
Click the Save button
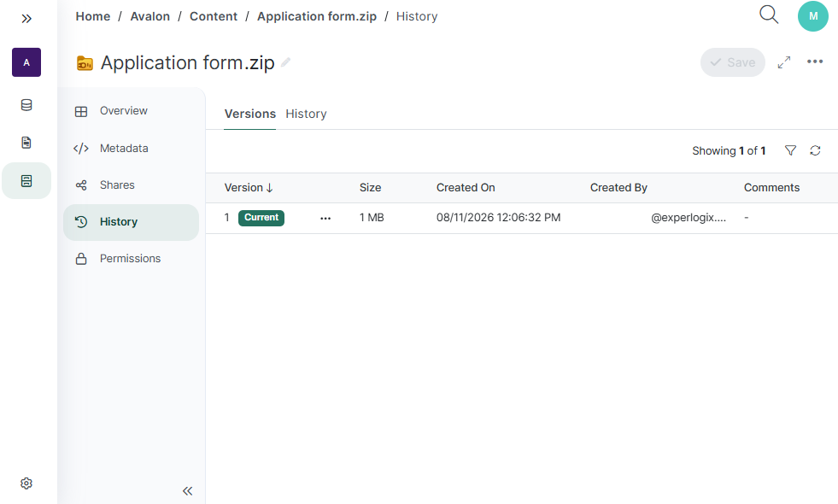coord(733,62)
